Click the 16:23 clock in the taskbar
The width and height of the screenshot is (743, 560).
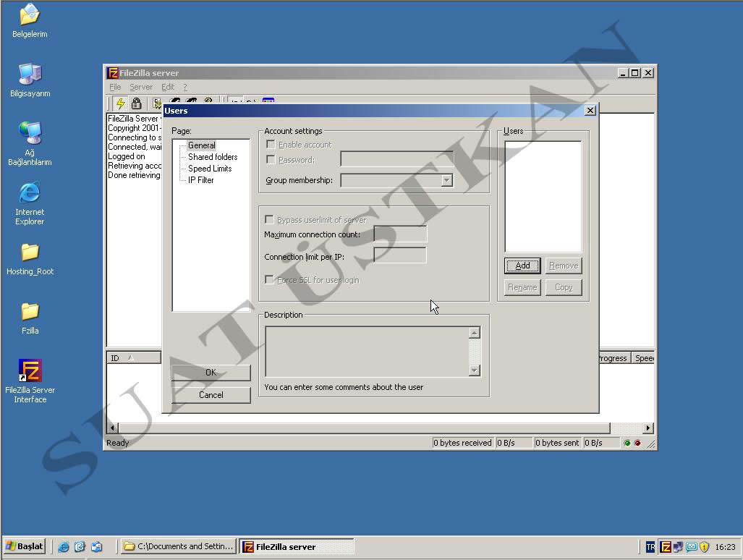725,547
